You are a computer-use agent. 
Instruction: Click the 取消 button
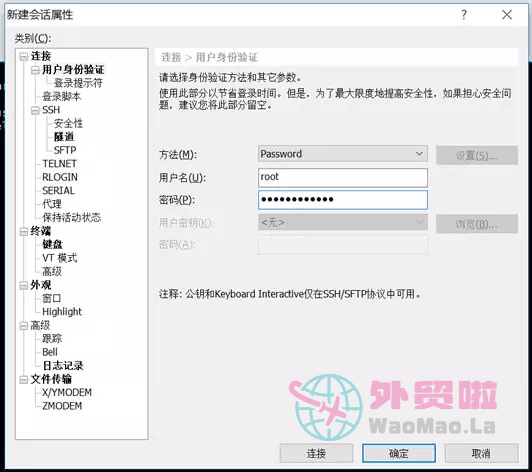481,453
